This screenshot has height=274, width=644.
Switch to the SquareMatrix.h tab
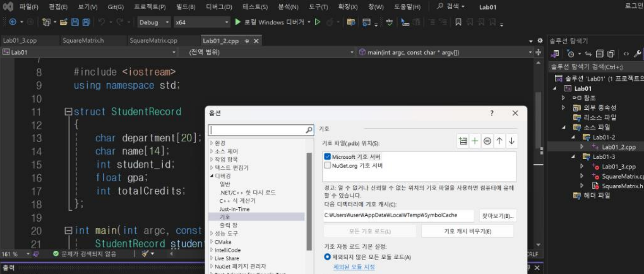tap(83, 41)
